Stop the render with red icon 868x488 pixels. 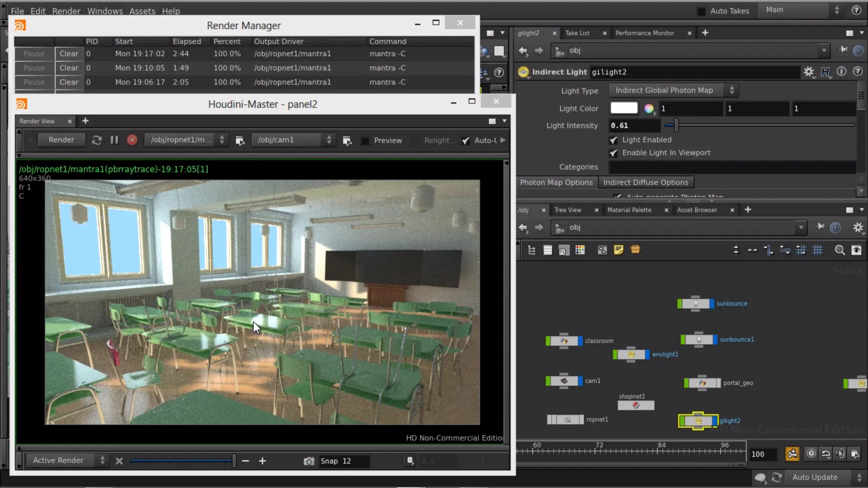132,140
